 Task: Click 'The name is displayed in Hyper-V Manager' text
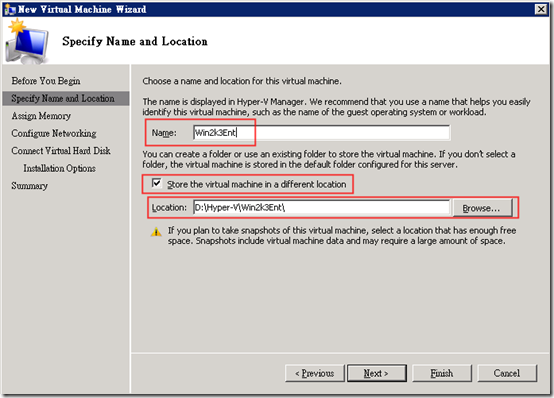pos(336,107)
